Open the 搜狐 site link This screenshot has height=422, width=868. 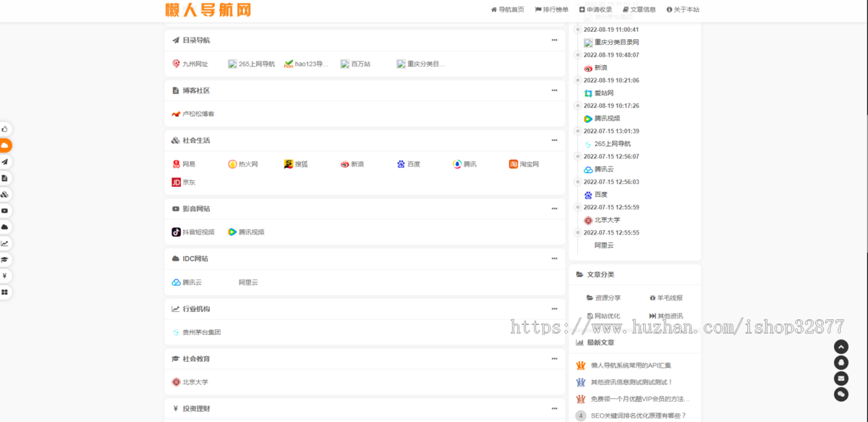coord(296,164)
